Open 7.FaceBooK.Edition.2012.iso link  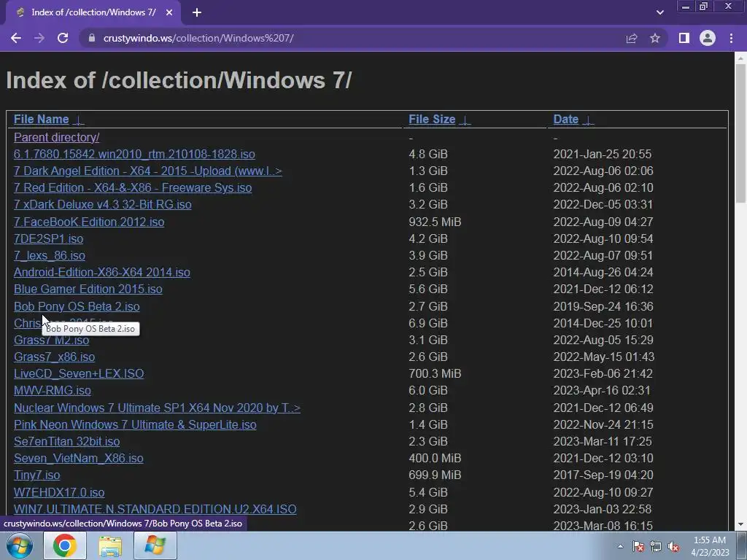tap(89, 222)
